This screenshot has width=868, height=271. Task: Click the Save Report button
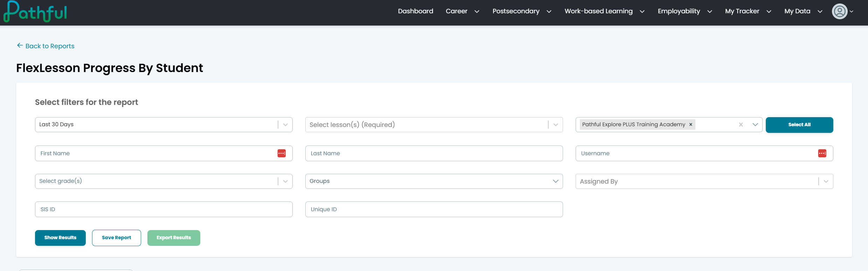pyautogui.click(x=117, y=238)
